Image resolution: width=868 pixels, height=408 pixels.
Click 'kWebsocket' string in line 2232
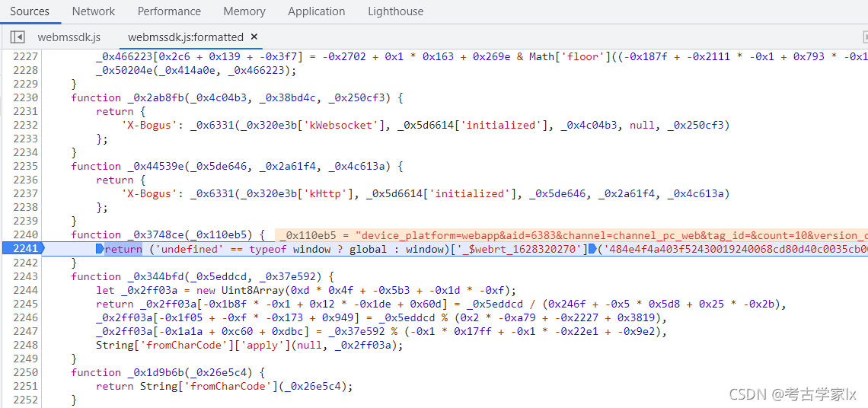[x=343, y=125]
